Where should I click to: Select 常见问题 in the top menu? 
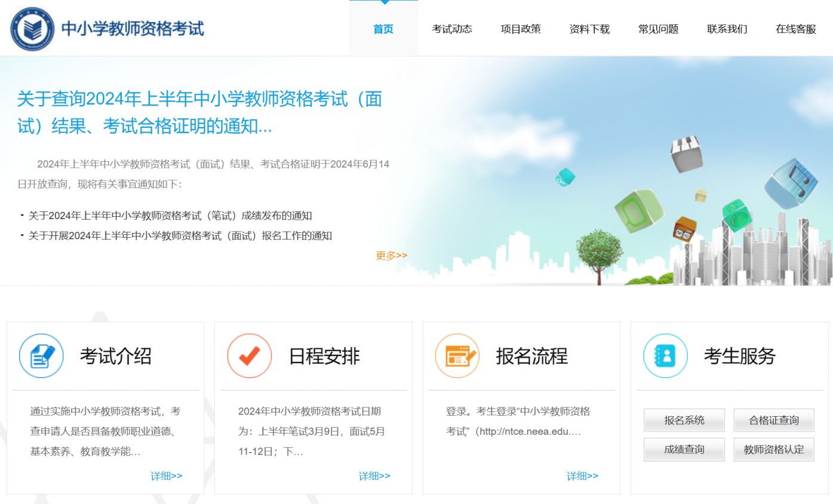click(x=658, y=29)
